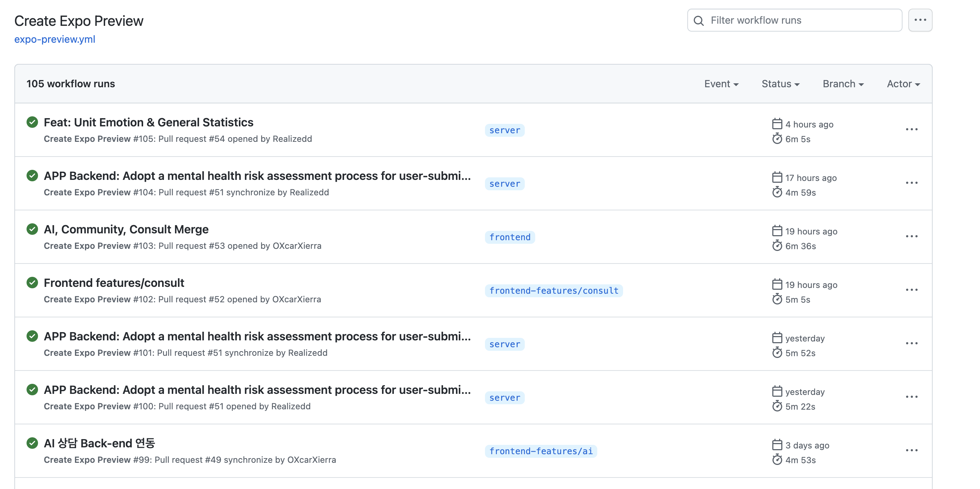Click the '105 workflow runs' count text
This screenshot has width=980, height=489.
[x=71, y=84]
